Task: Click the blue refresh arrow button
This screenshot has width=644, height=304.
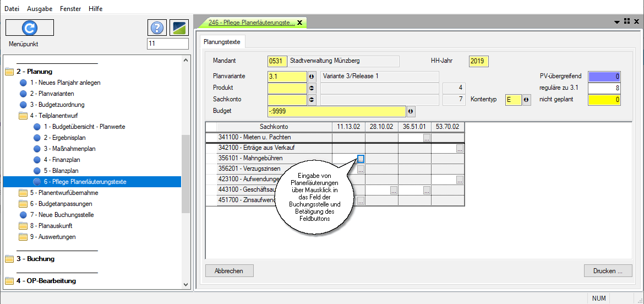Action: coord(30,28)
